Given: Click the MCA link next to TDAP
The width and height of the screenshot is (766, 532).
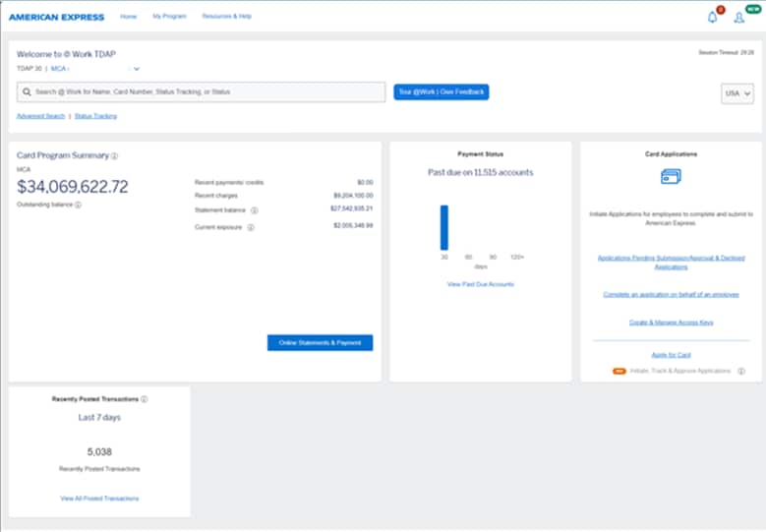Looking at the screenshot, I should (x=60, y=69).
